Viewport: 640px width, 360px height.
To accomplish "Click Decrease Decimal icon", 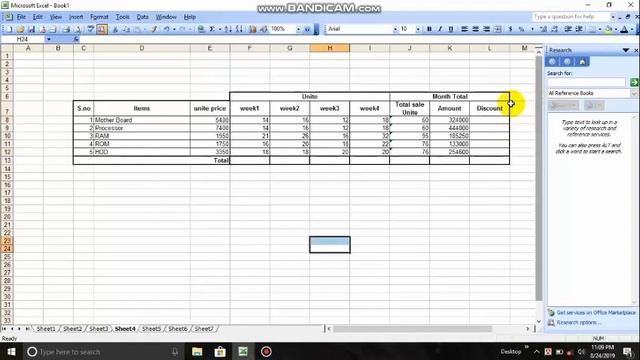I will [554, 29].
